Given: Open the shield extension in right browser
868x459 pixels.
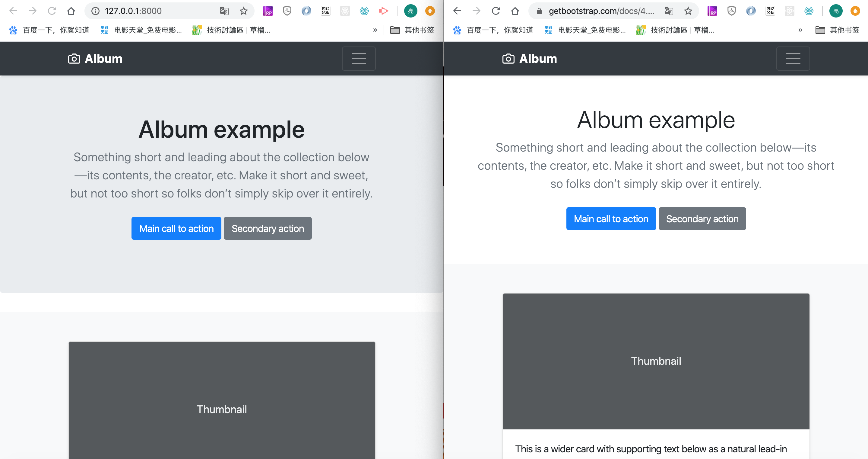Looking at the screenshot, I should (x=731, y=11).
